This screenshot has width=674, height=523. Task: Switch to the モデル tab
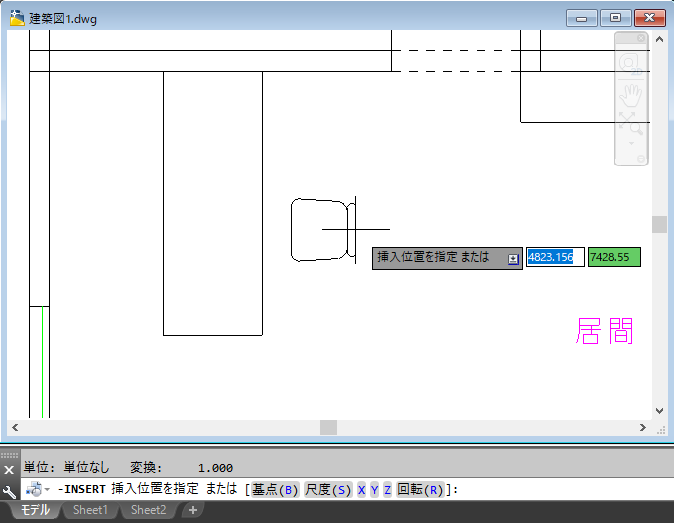point(35,510)
